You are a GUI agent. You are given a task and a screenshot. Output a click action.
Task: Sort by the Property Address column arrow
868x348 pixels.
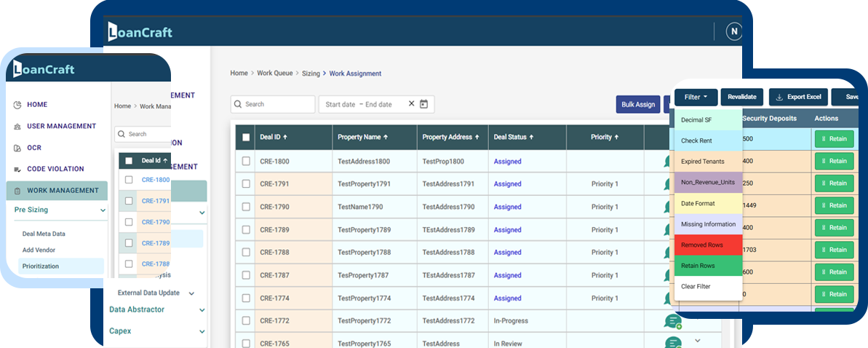click(477, 137)
